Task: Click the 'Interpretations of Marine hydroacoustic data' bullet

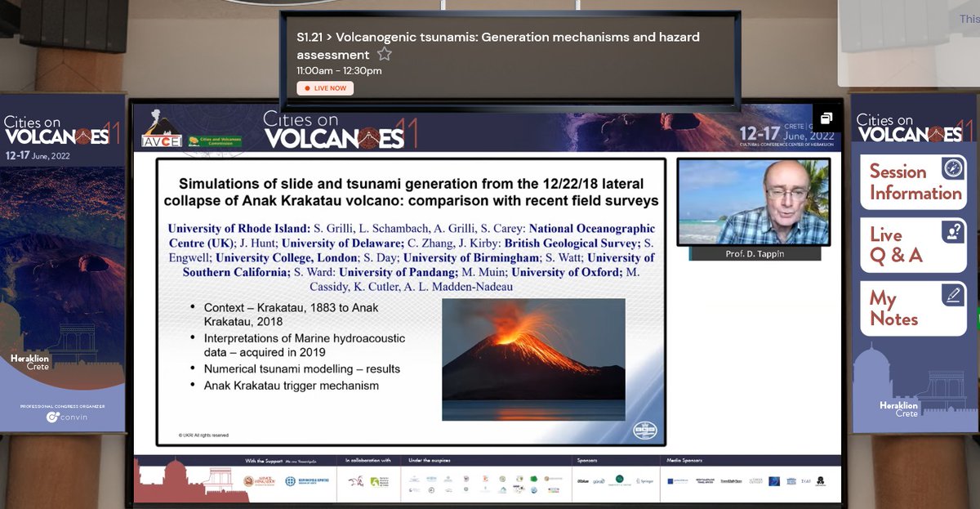Action: pos(304,345)
